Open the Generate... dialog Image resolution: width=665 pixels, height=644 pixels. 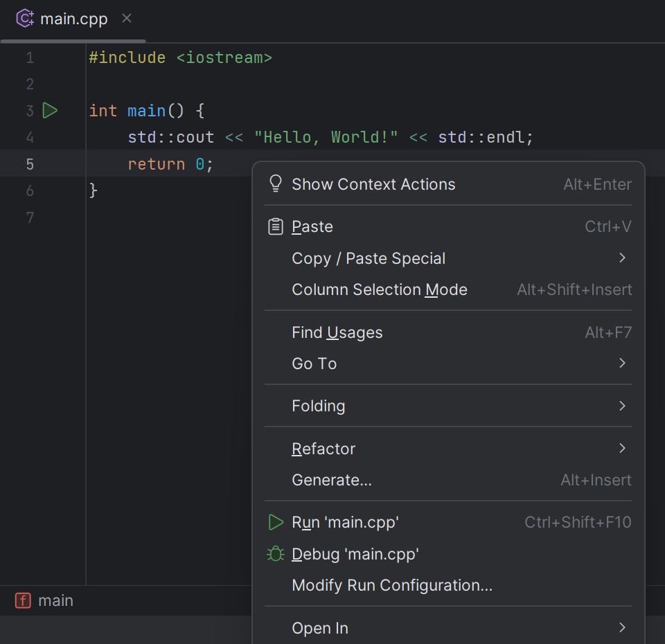tap(330, 479)
